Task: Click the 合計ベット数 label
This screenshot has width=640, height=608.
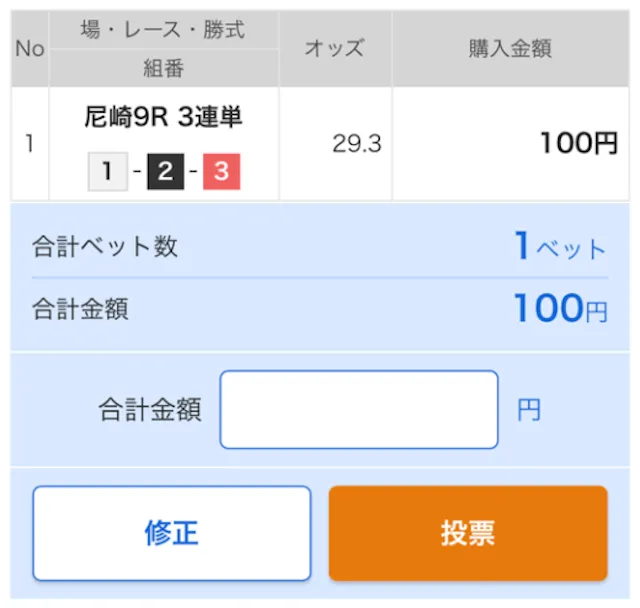Action: coord(105,246)
